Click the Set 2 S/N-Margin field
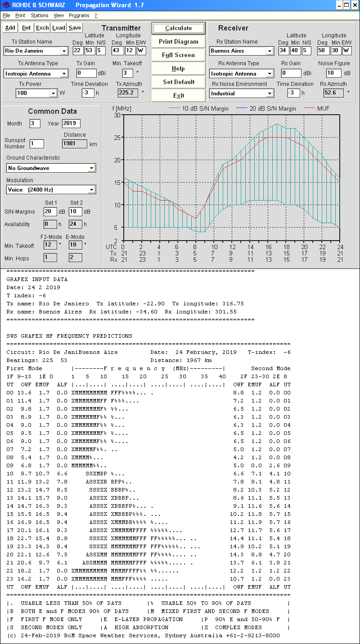The width and height of the screenshot is (360, 644). point(75,211)
